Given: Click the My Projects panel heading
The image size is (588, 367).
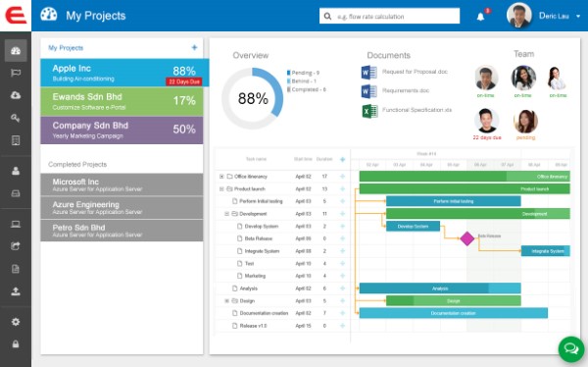Looking at the screenshot, I should [66, 48].
